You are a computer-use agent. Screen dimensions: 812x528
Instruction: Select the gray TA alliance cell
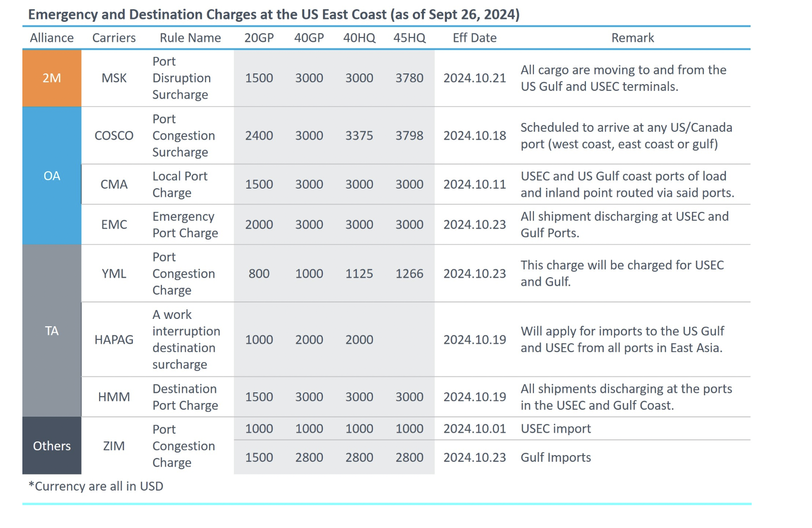[52, 331]
